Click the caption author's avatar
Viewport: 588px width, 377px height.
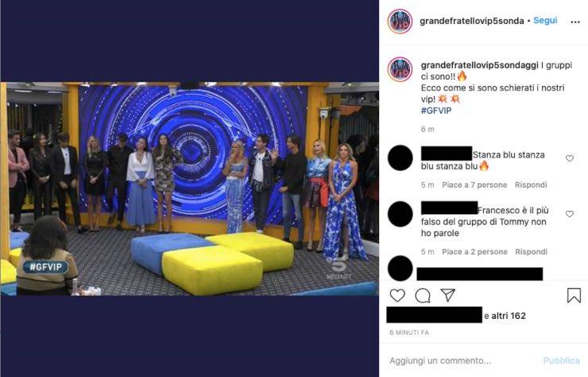point(400,69)
